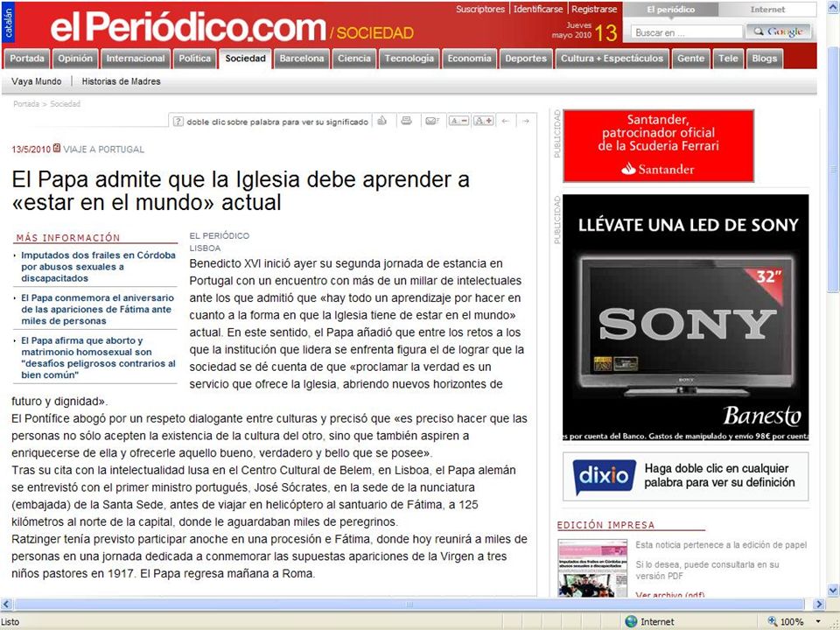Click the elPeriódico.com logo
Viewport: 840px width, 630px height.
[188, 27]
